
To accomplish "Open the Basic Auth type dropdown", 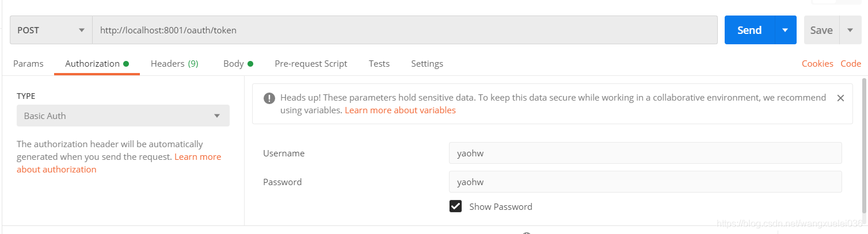I will coord(123,116).
